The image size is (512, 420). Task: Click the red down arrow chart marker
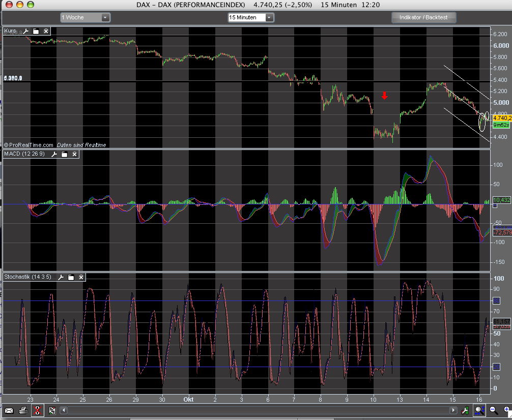pos(385,96)
